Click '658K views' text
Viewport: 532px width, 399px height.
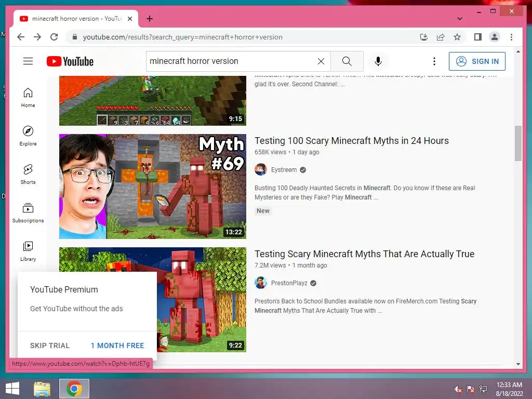270,152
